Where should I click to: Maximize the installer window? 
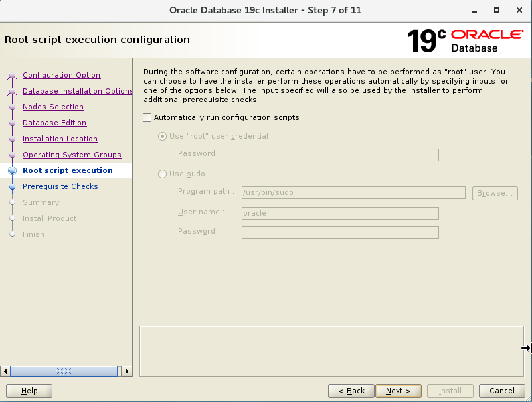pos(497,11)
